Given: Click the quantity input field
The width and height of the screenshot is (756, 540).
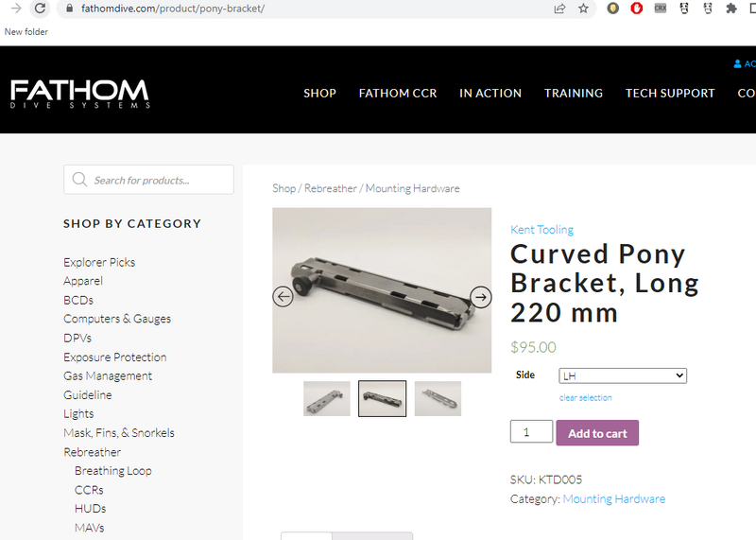Looking at the screenshot, I should [531, 431].
